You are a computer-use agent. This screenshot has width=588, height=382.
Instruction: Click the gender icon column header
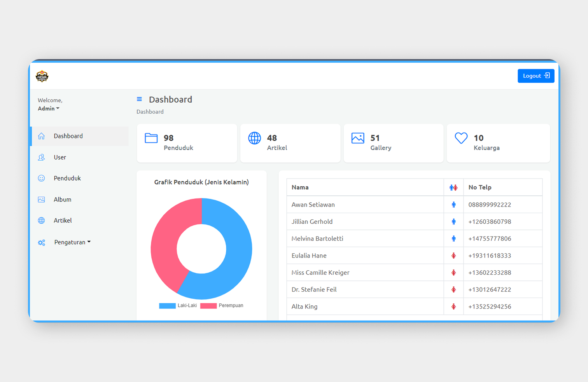point(453,187)
